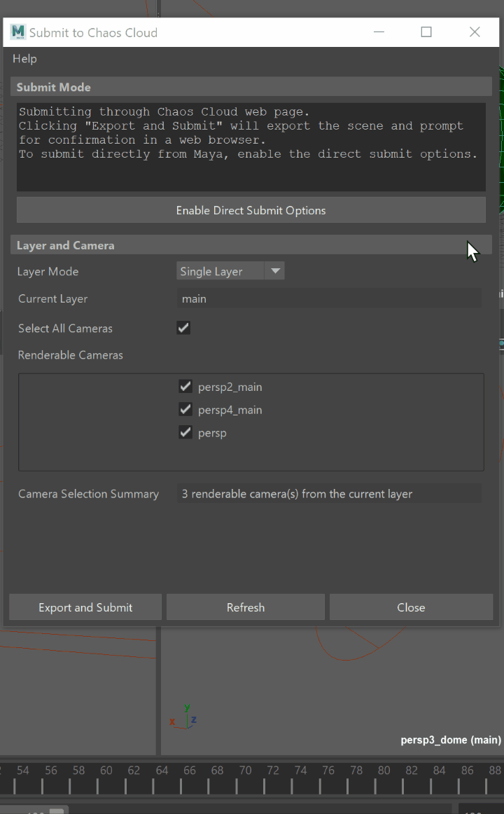Click the Close button at the bottom

pos(411,607)
